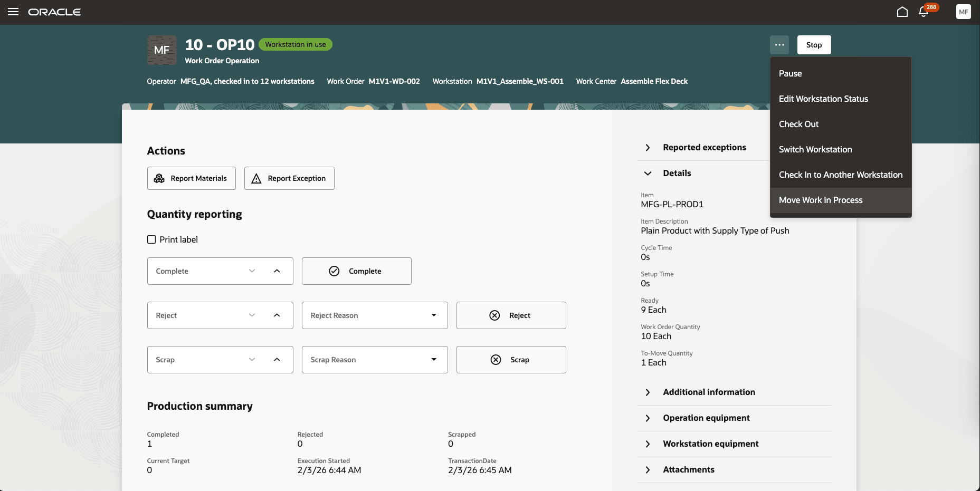Viewport: 980px width, 491px height.
Task: Click the MF operation avatar tile
Action: tap(162, 50)
